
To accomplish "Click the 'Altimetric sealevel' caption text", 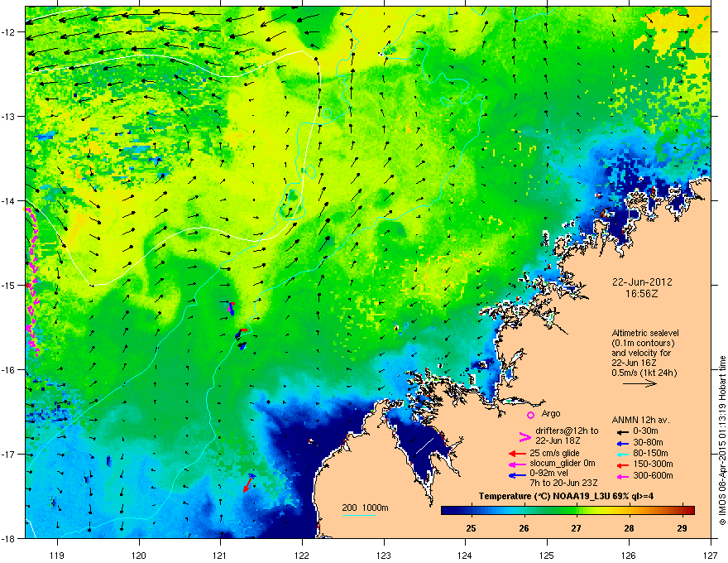I will 645,333.
